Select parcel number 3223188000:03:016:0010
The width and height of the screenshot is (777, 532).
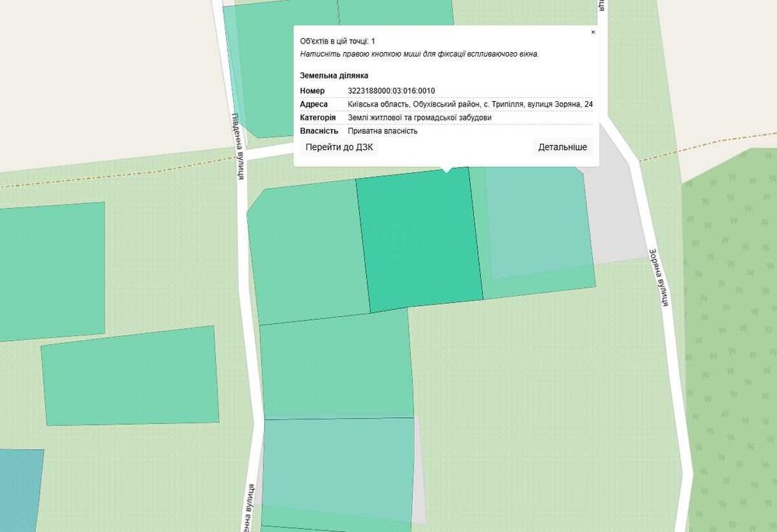[391, 91]
